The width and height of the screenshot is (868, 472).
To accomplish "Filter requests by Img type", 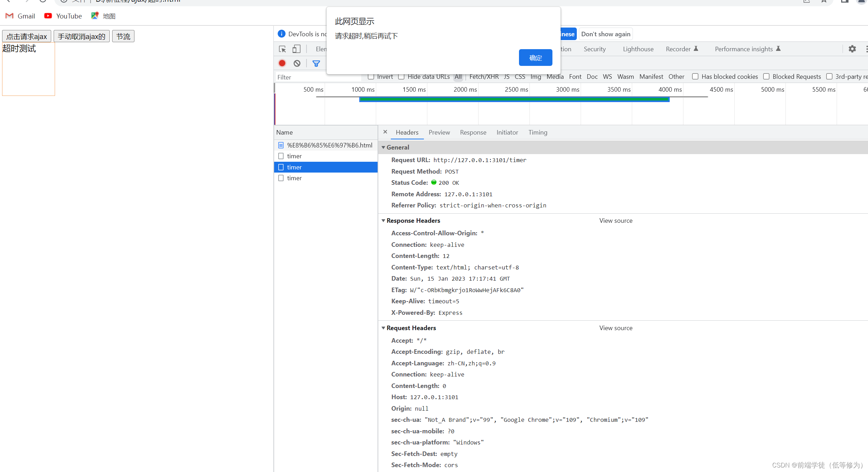I will [536, 76].
